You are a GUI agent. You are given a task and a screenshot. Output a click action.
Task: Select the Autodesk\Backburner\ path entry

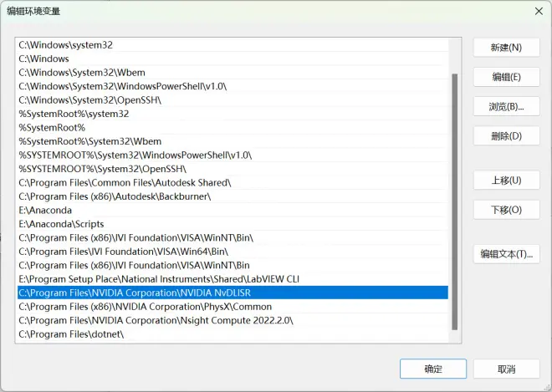[233, 196]
